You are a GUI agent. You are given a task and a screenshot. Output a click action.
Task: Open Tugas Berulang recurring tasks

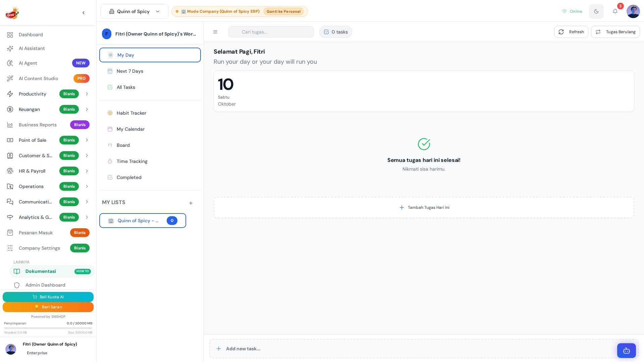615,32
